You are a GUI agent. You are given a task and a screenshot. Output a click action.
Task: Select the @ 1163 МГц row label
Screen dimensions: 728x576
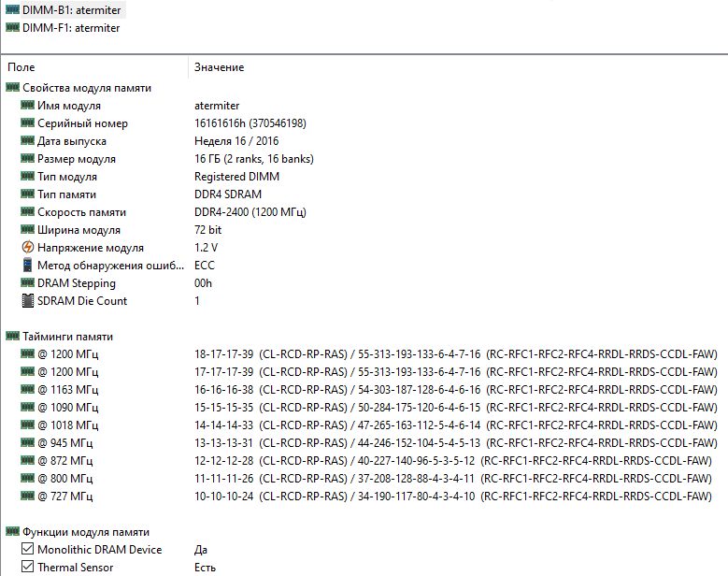click(x=68, y=390)
